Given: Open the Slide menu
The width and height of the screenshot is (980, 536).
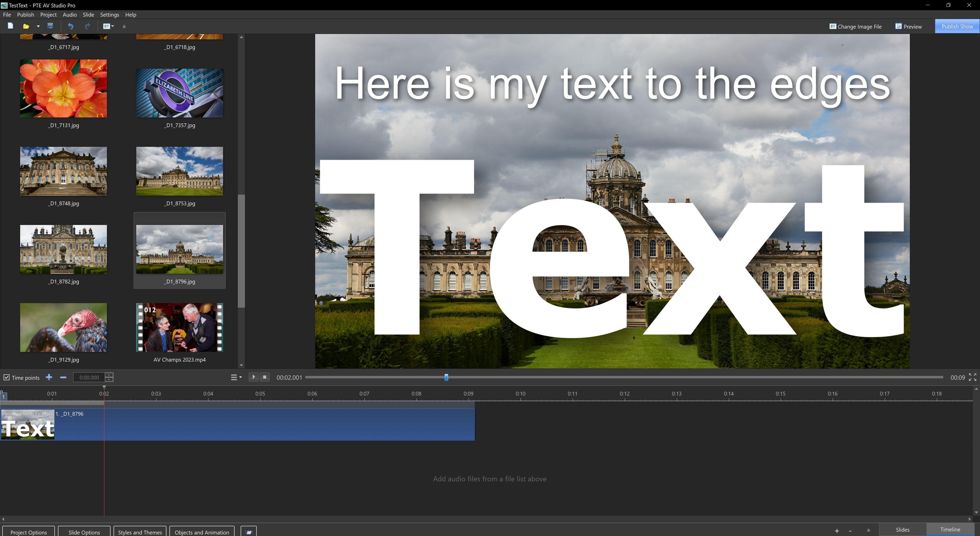Looking at the screenshot, I should [x=88, y=15].
